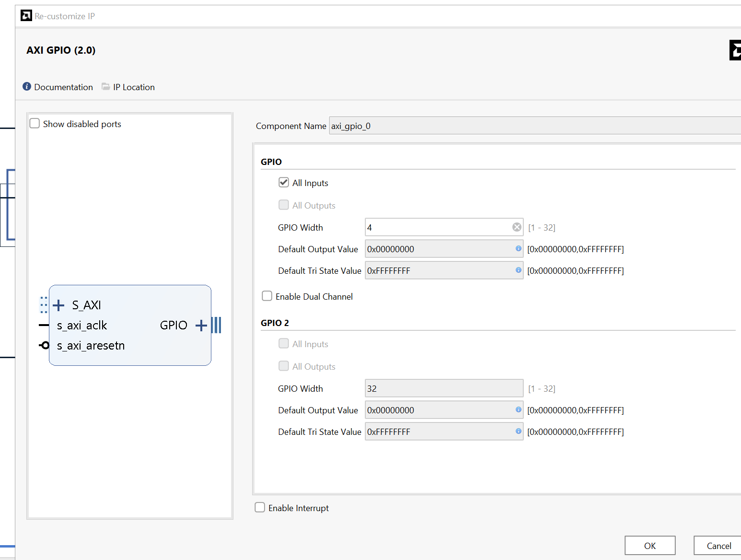This screenshot has height=560, width=741.
Task: Click the AXI GPIO (2.0) title
Action: click(x=61, y=50)
